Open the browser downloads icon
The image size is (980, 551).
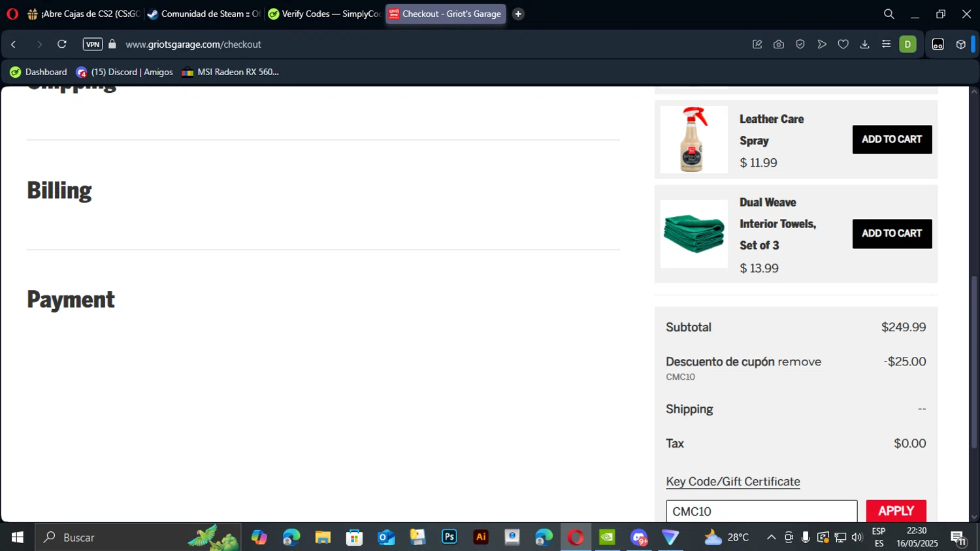click(x=865, y=44)
